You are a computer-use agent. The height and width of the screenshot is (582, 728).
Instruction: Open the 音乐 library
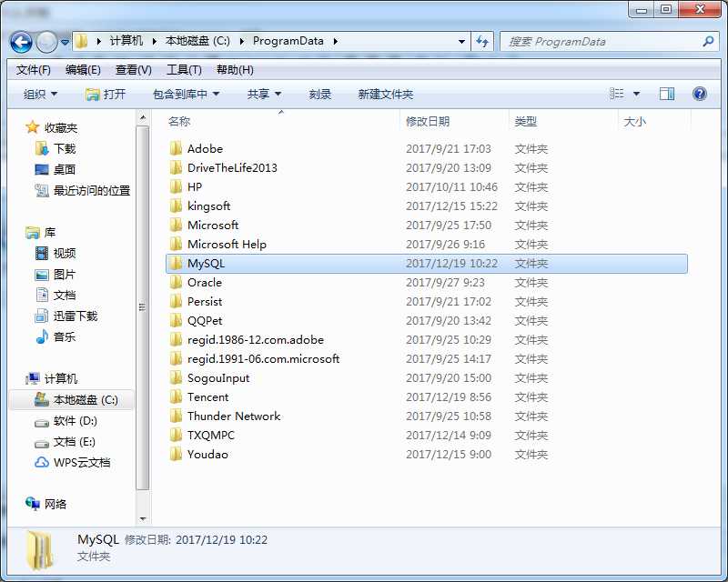[55, 337]
